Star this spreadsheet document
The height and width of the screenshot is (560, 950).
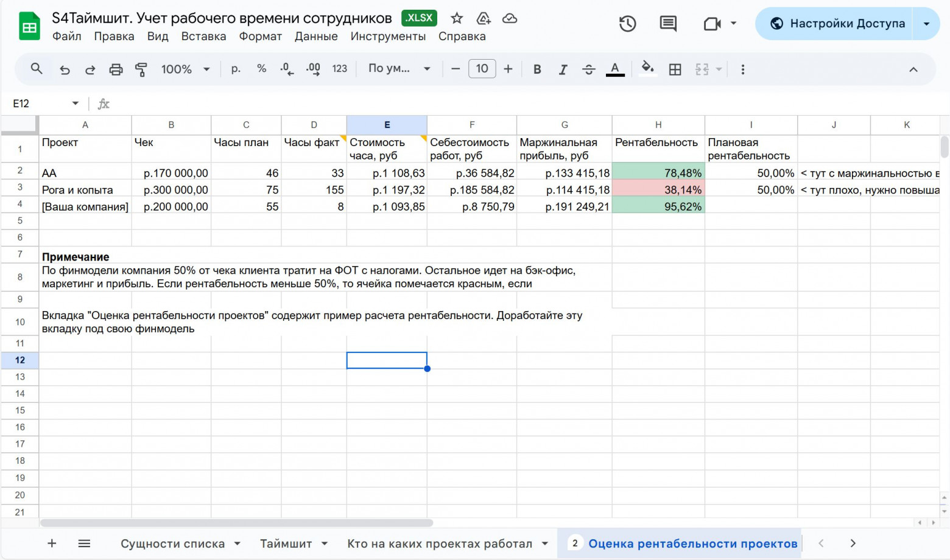pyautogui.click(x=457, y=18)
